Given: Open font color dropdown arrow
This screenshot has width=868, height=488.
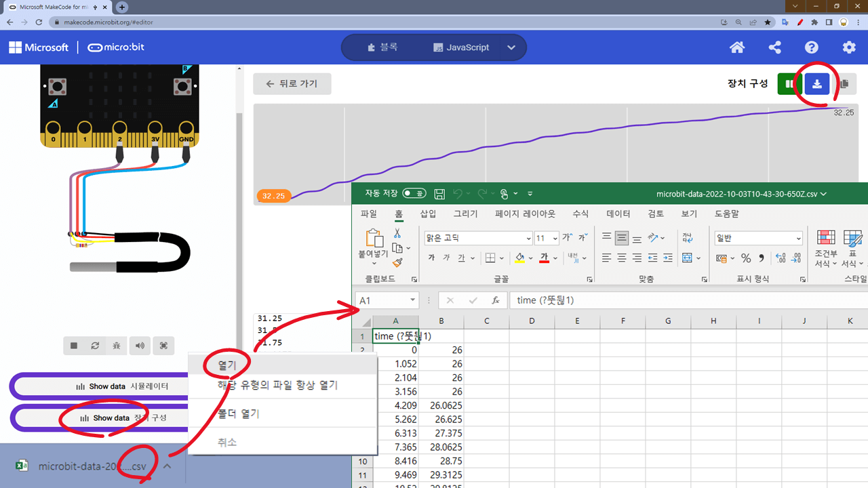Looking at the screenshot, I should coord(555,258).
